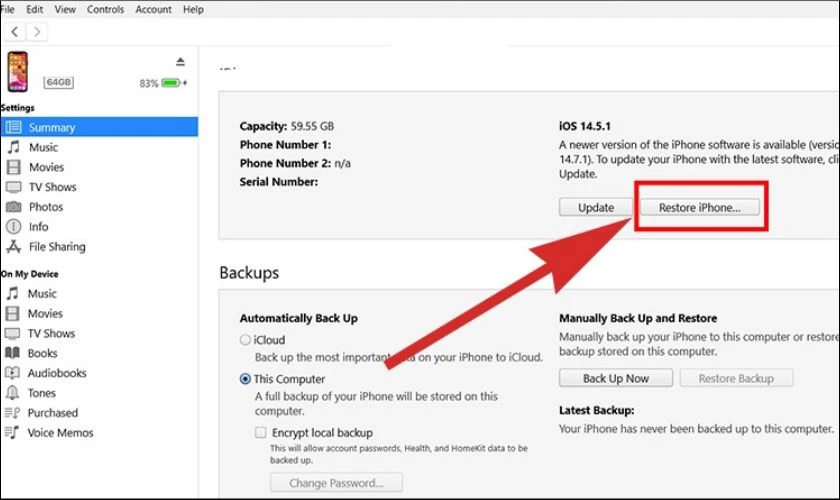Click the Change Password... button
The width and height of the screenshot is (840, 500).
pyautogui.click(x=336, y=483)
